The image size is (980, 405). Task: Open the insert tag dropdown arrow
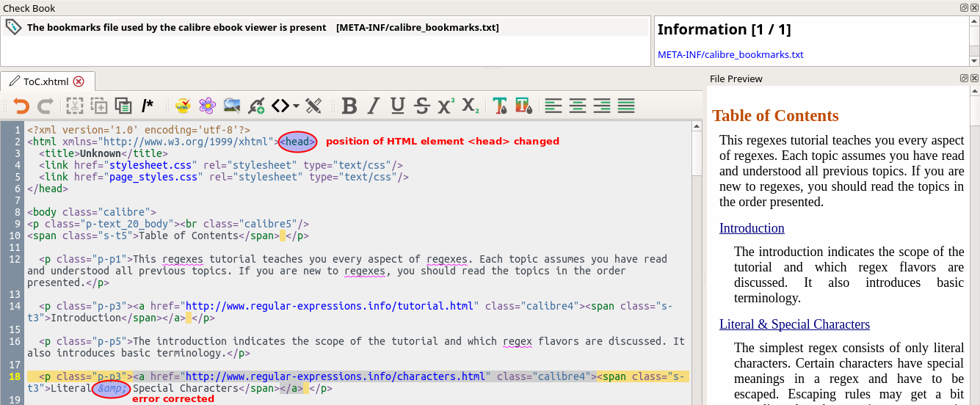click(296, 106)
